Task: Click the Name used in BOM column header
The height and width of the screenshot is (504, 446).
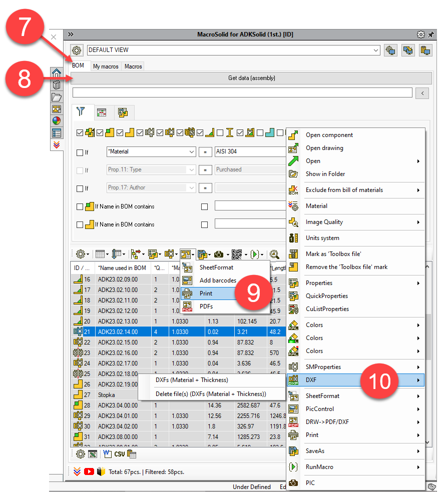Action: (x=123, y=268)
